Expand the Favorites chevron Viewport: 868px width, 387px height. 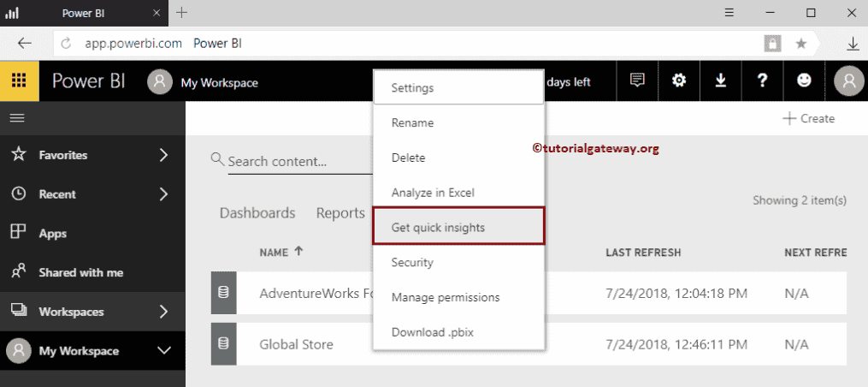(163, 155)
